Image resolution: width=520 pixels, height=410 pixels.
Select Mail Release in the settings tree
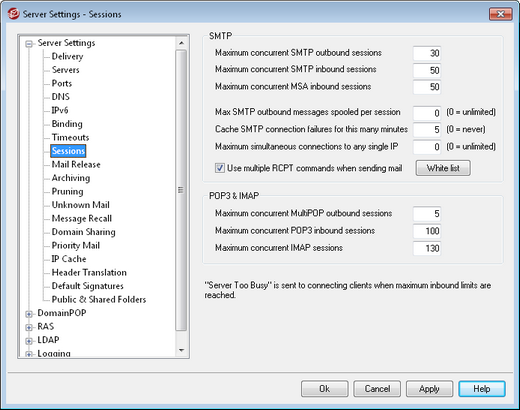point(76,164)
